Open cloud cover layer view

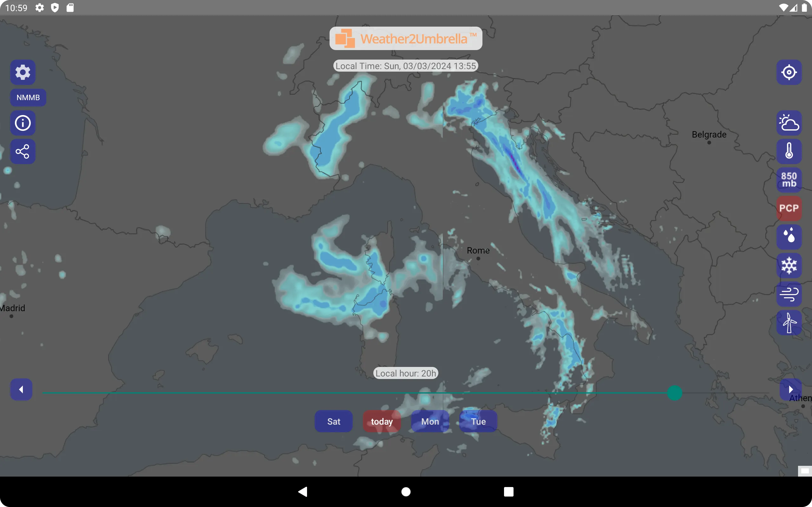tap(788, 122)
